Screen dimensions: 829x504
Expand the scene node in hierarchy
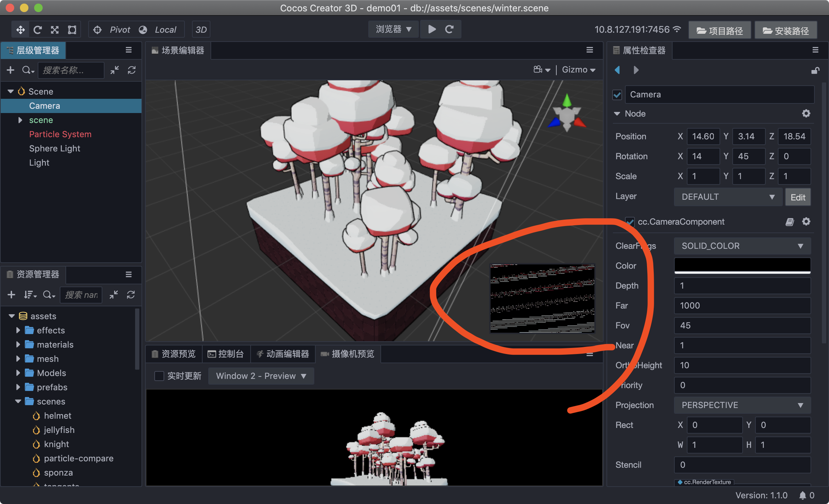click(20, 120)
